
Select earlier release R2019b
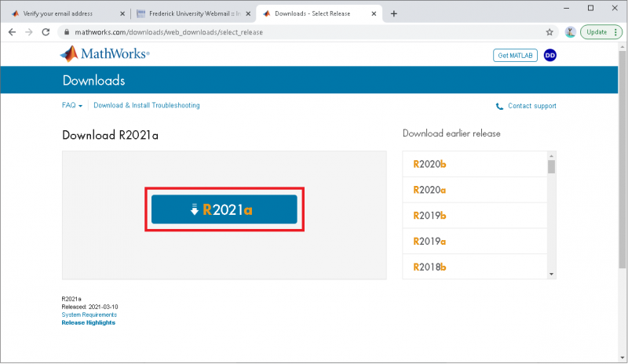pos(429,215)
